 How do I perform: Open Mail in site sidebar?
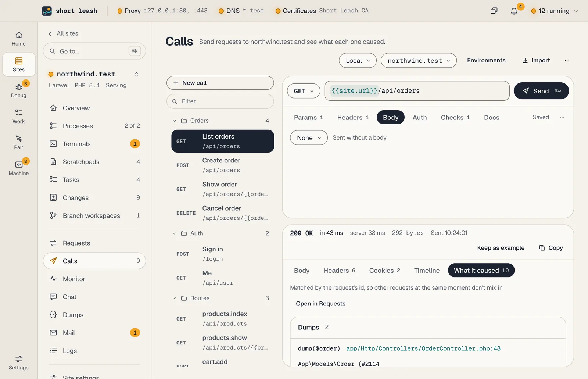(94, 333)
